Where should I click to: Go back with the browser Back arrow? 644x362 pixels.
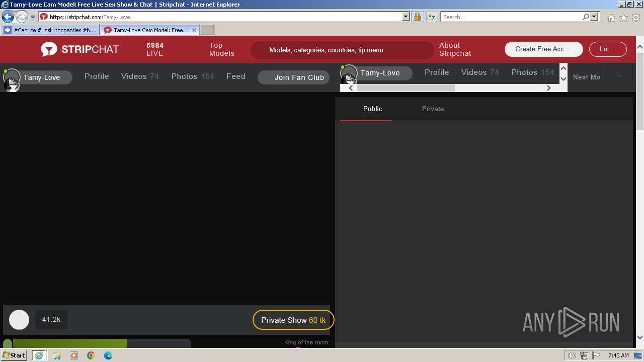(x=8, y=17)
